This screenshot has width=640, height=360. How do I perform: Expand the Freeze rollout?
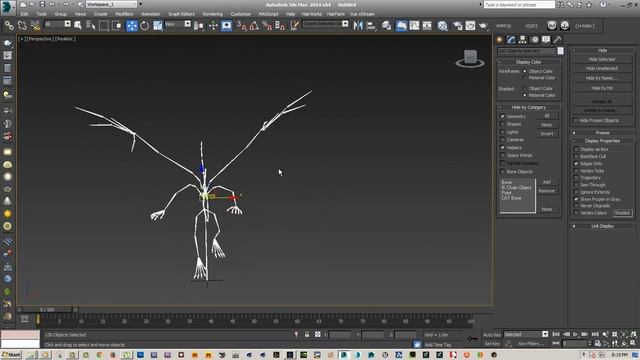point(602,133)
